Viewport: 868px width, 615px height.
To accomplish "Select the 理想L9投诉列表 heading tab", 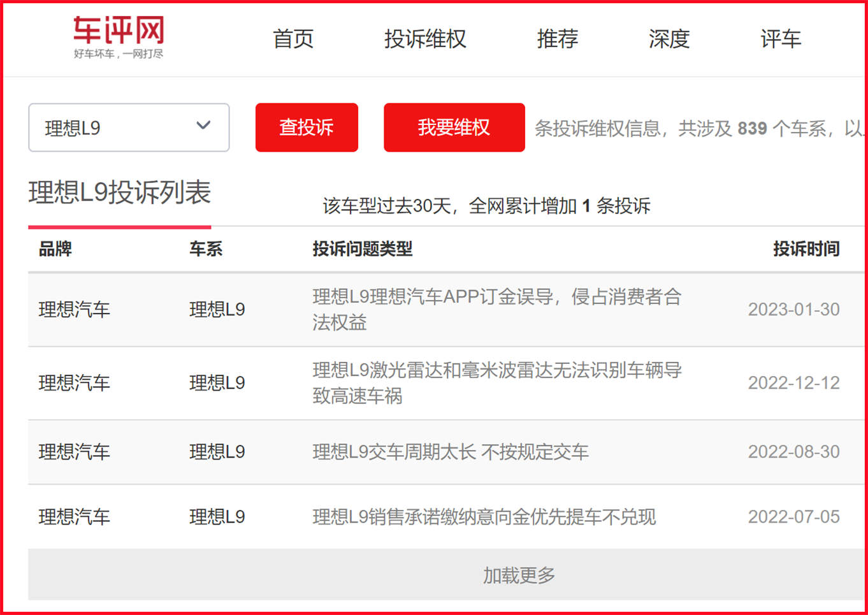I will coord(120,192).
